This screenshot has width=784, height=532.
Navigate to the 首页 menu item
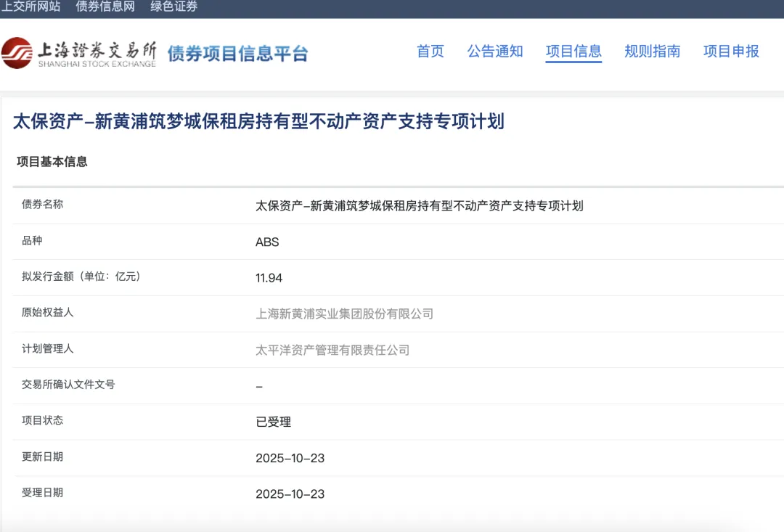(x=430, y=52)
